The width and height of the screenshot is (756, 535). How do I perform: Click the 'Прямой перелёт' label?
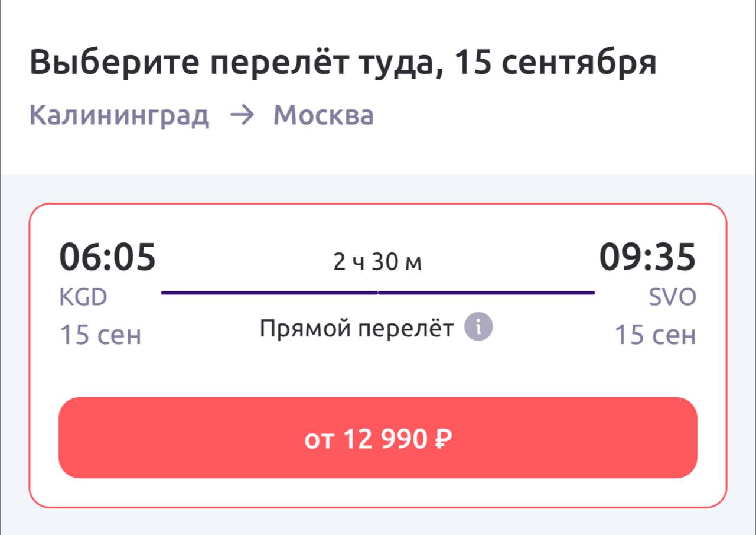click(x=357, y=328)
